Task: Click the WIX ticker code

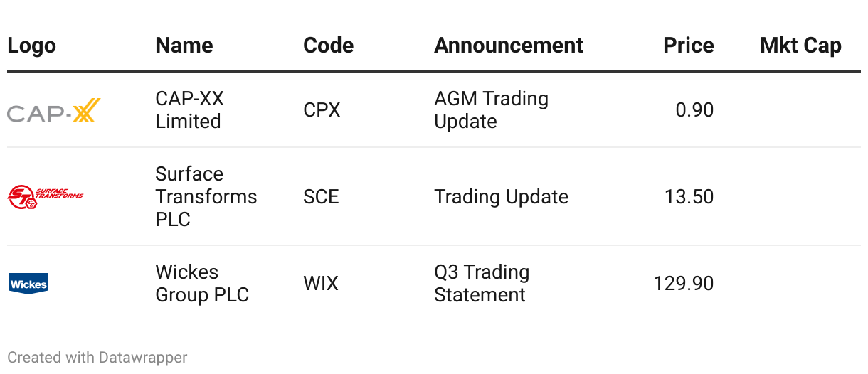Action: point(321,284)
